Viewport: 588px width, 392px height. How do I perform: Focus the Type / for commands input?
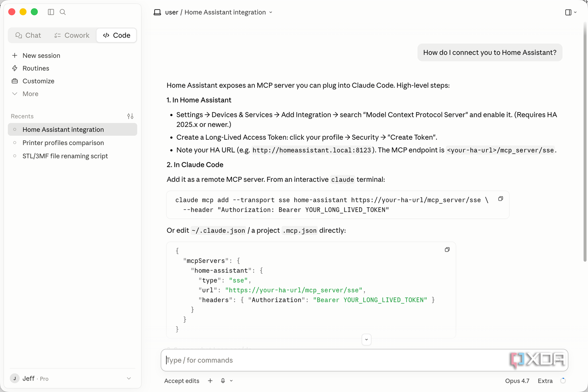coord(364,360)
